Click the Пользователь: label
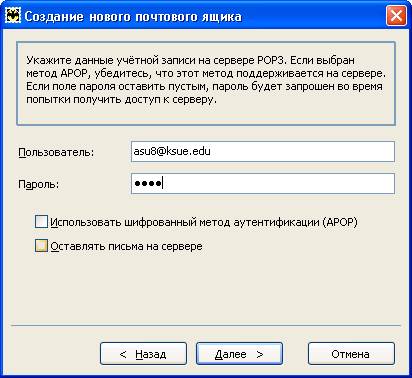 56,152
